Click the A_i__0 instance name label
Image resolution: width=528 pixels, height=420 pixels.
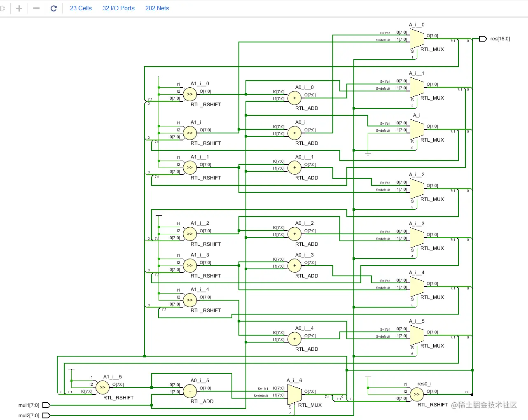click(416, 25)
